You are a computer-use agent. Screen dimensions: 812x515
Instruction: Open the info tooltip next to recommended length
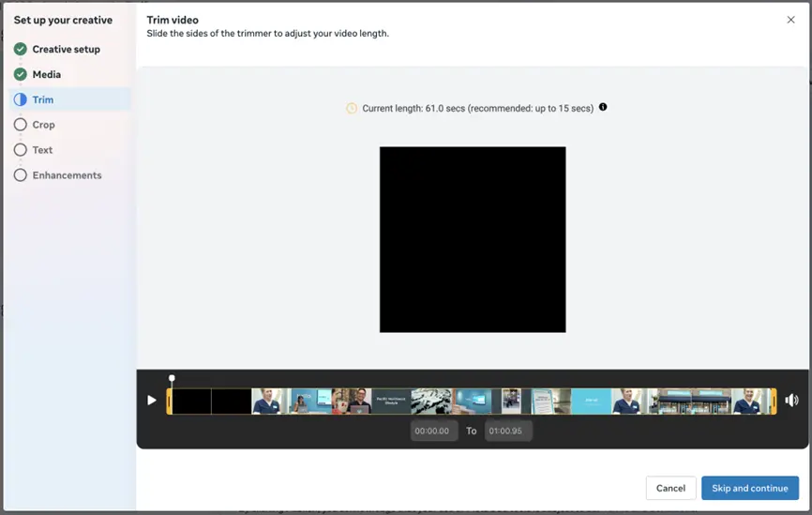[x=603, y=107]
